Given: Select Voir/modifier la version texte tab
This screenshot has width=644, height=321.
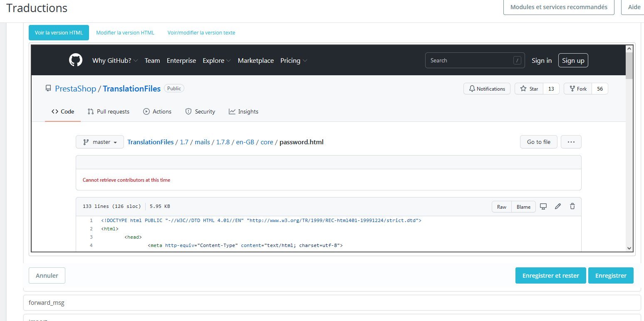Looking at the screenshot, I should [x=201, y=33].
